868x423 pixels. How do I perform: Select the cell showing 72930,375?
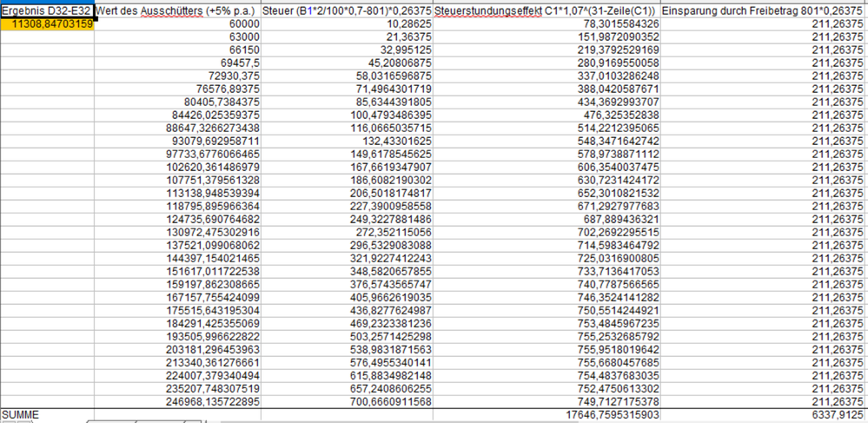click(x=177, y=76)
